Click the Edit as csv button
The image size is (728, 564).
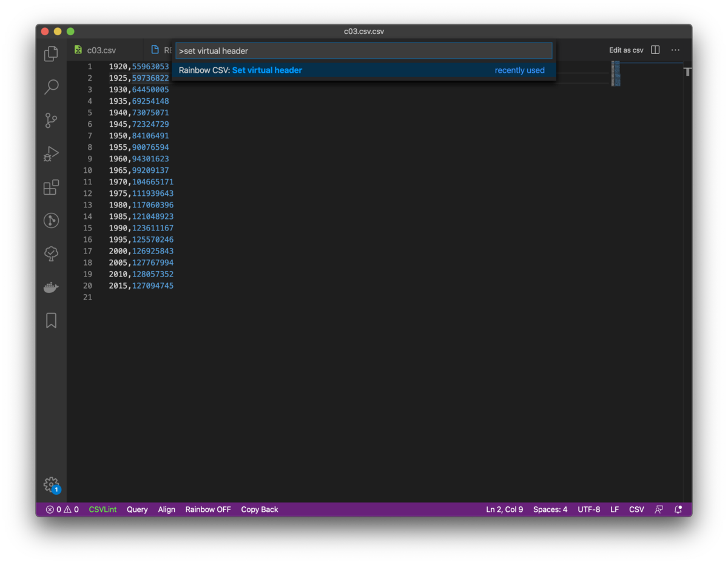pyautogui.click(x=626, y=50)
